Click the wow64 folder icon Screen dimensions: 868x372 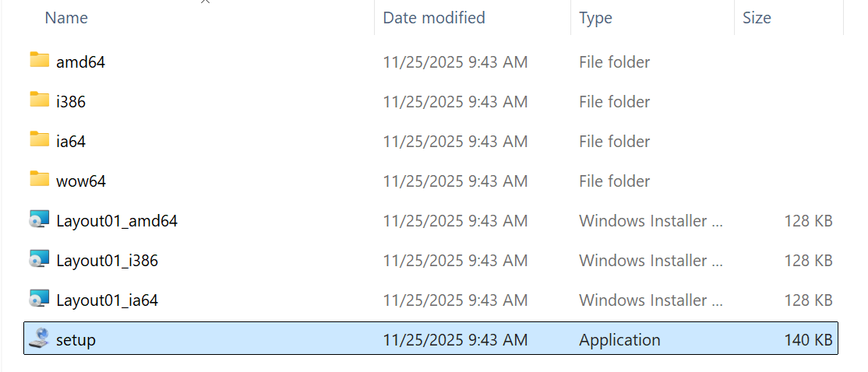(40, 180)
